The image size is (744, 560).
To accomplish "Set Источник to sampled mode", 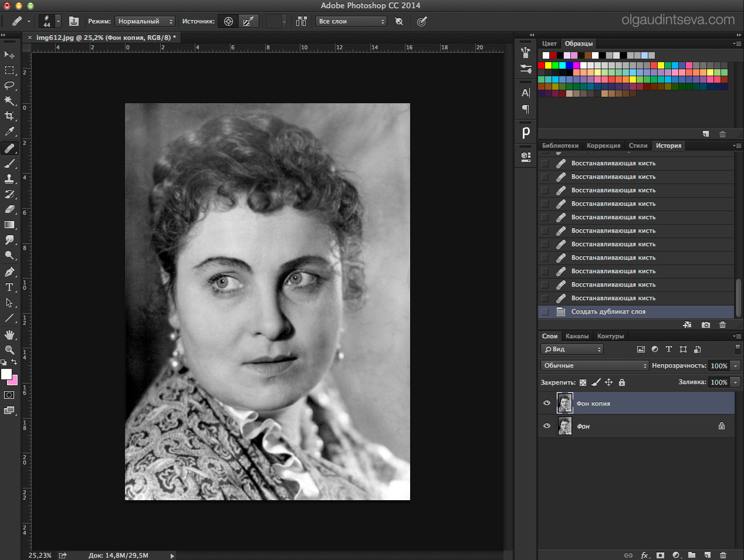I will 228,21.
